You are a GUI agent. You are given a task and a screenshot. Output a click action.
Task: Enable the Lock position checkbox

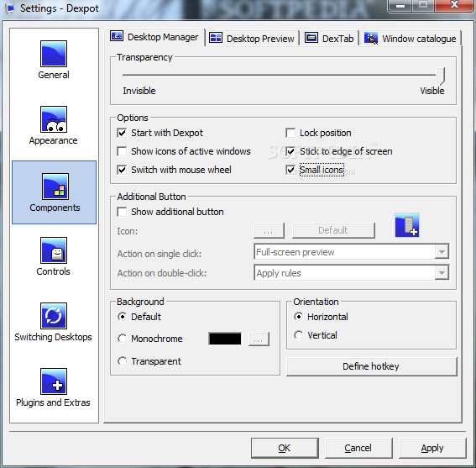pos(290,133)
